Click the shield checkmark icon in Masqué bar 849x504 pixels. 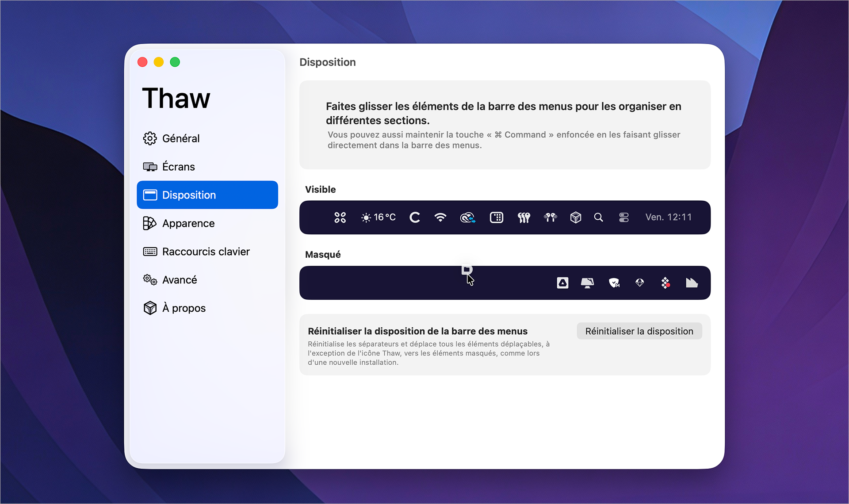point(614,283)
